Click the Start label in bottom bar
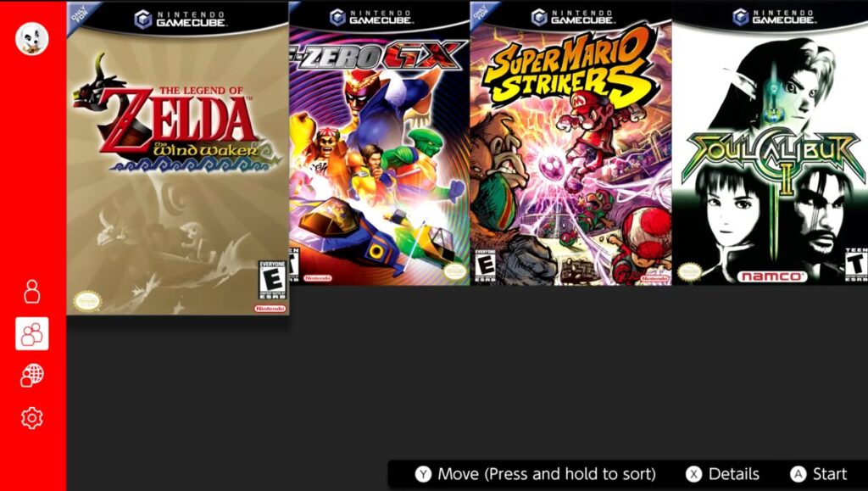This screenshot has height=491, width=868. point(830,474)
